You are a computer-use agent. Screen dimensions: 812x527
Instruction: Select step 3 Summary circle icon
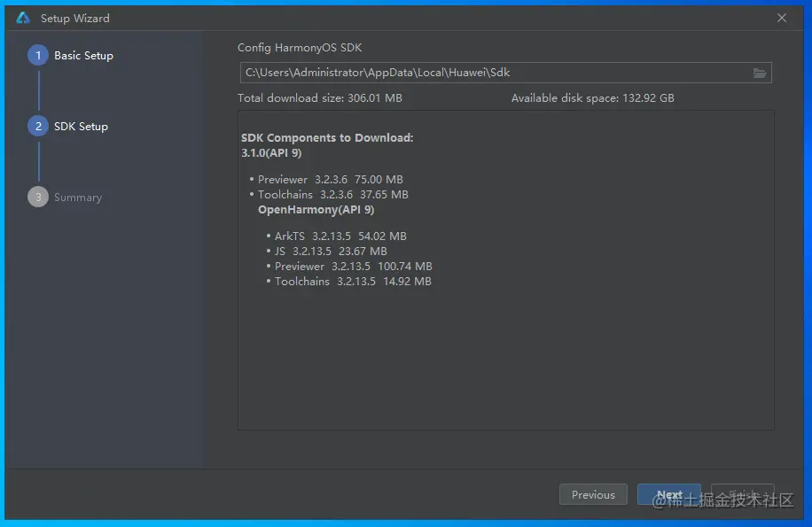(38, 197)
